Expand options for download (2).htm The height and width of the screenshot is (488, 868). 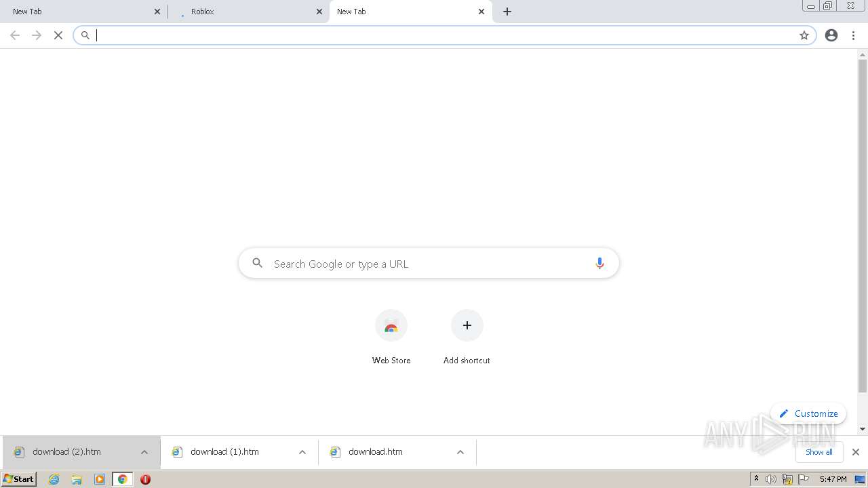(x=144, y=452)
